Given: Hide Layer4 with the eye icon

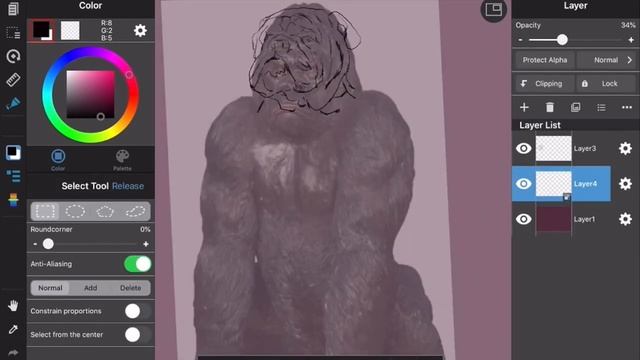Looking at the screenshot, I should 524,184.
